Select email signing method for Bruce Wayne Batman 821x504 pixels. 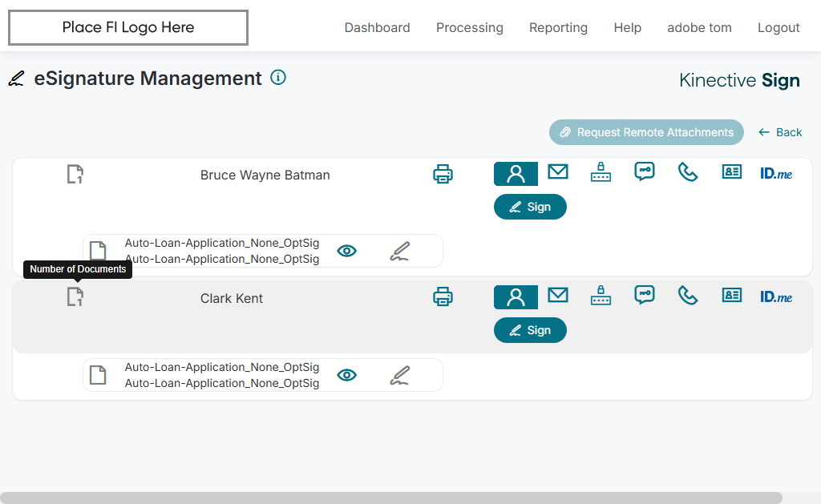click(558, 172)
